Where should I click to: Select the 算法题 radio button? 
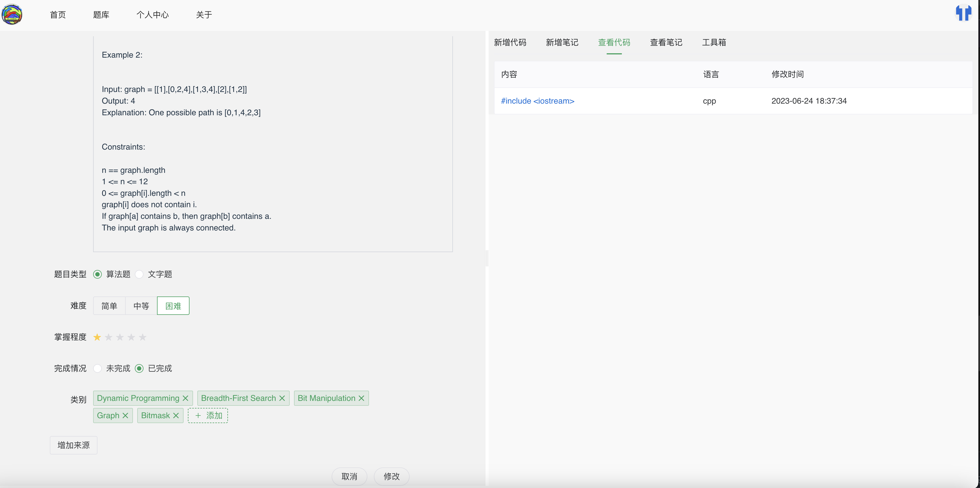[x=98, y=274]
